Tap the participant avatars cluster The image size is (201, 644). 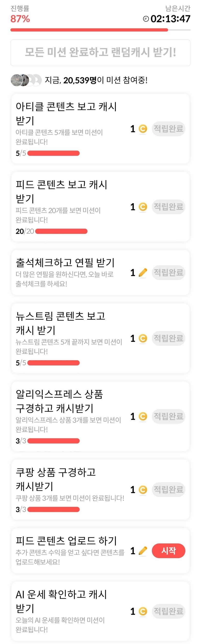26,80
